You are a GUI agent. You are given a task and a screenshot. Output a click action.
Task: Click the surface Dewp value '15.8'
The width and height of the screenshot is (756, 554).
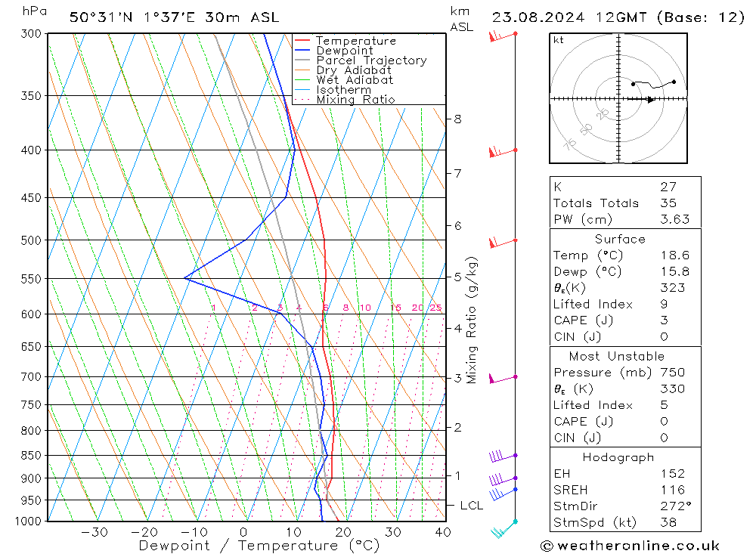point(674,271)
